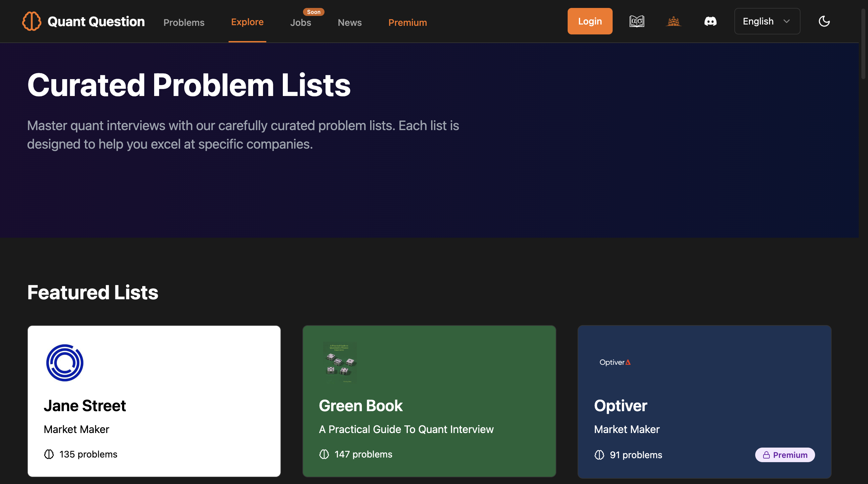Open the book glossary icon in header
Screen dimensions: 868x484
(636, 21)
